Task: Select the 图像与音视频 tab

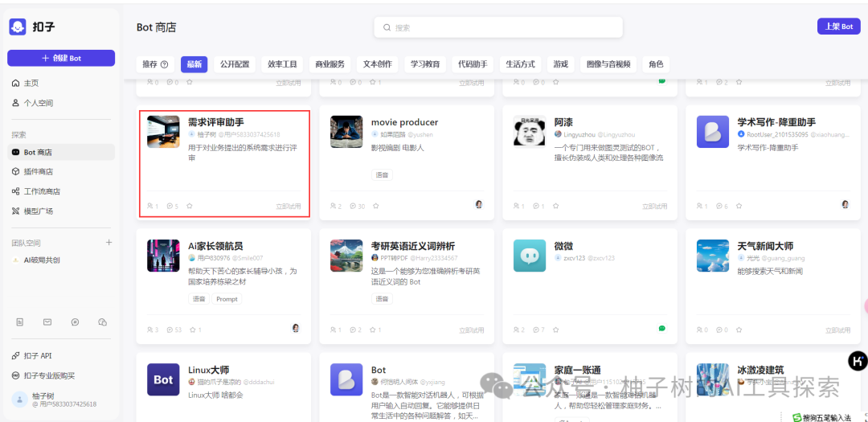Action: pyautogui.click(x=608, y=64)
